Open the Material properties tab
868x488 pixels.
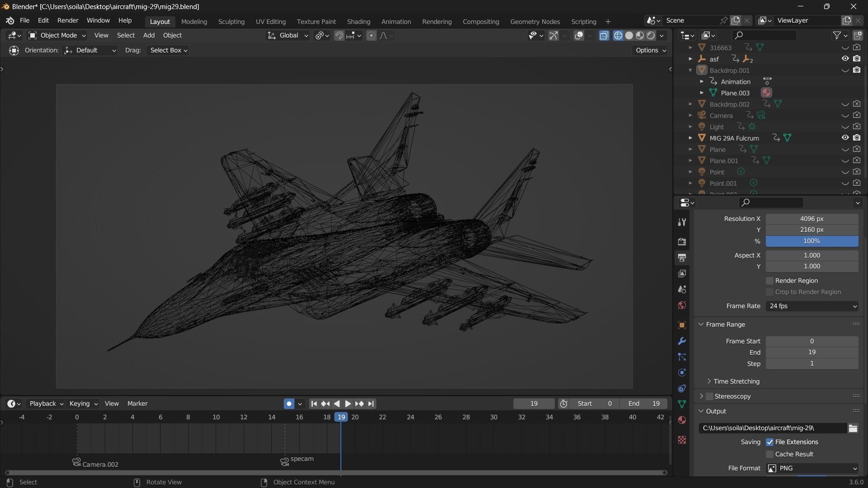tap(682, 420)
